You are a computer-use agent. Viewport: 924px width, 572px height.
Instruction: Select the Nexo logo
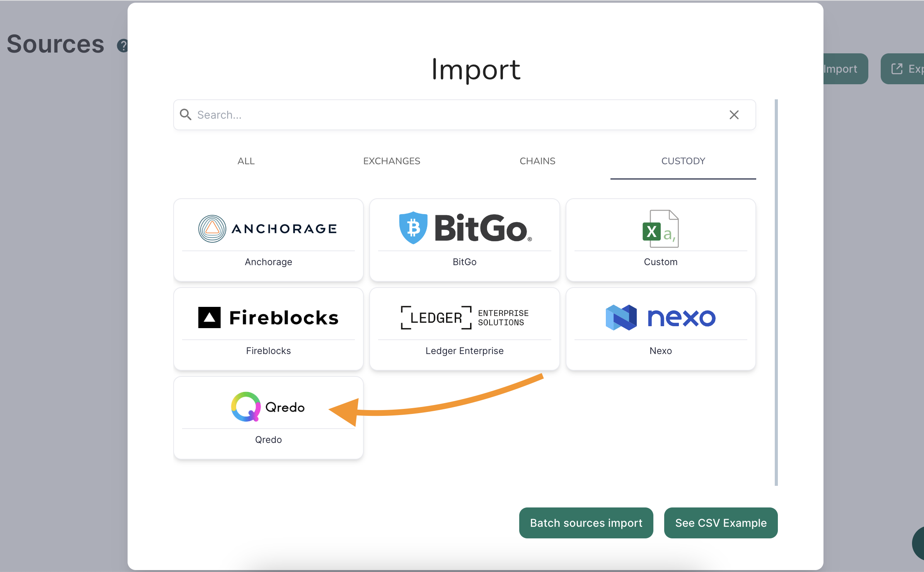(660, 317)
